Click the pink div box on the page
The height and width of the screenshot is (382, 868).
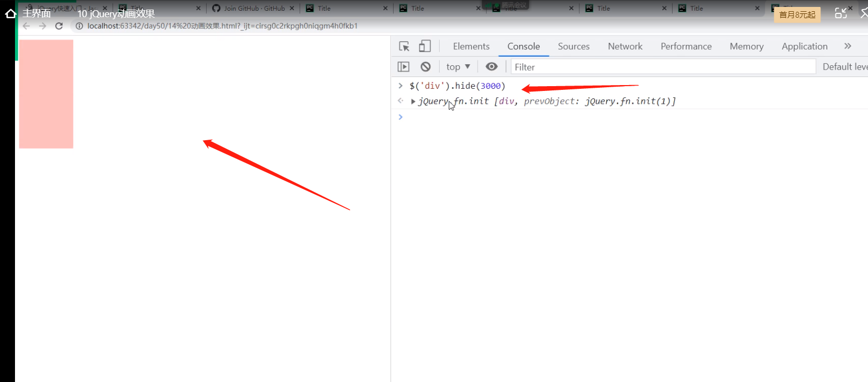pyautogui.click(x=46, y=94)
